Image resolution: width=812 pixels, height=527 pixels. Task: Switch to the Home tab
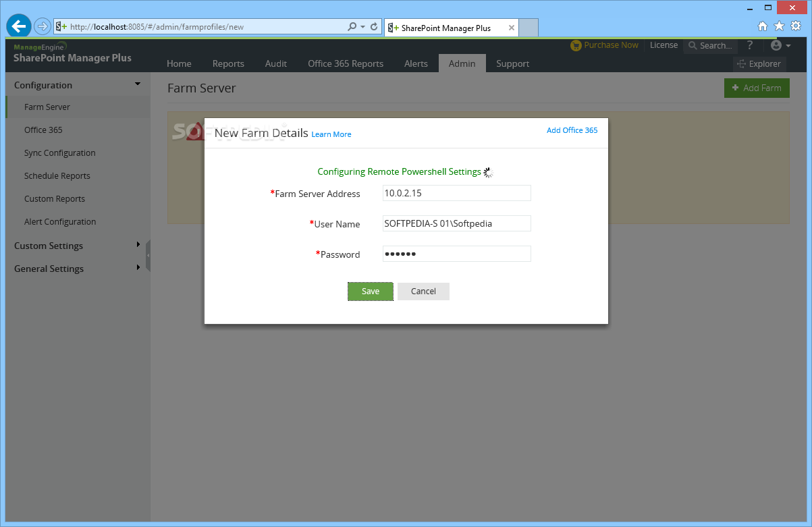tap(179, 63)
